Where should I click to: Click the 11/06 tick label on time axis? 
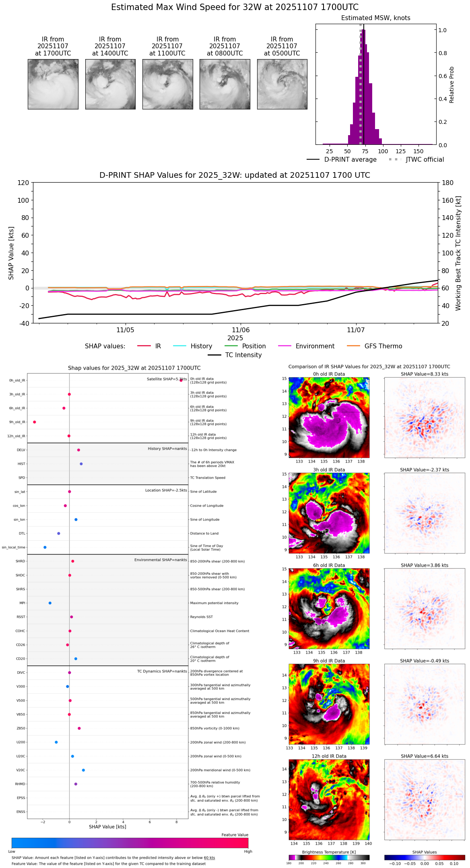241,330
